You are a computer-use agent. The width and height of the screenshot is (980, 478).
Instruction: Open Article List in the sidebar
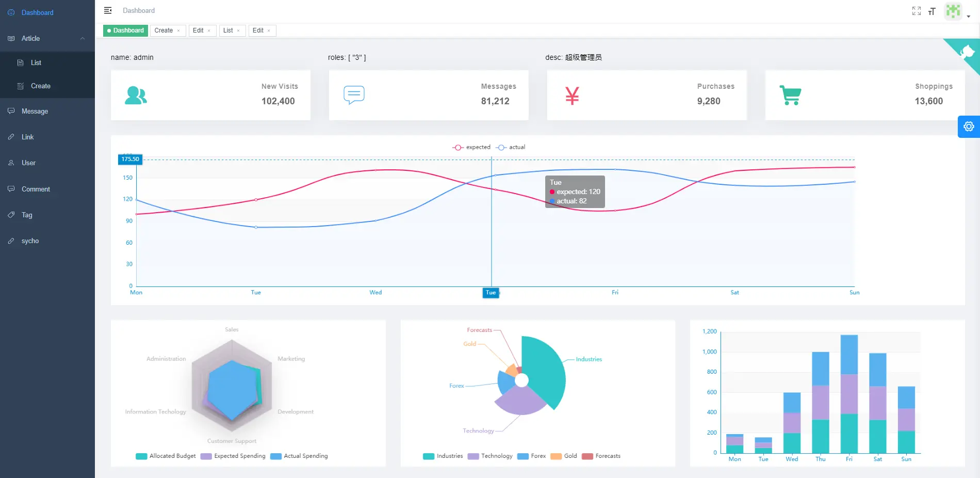click(47, 62)
